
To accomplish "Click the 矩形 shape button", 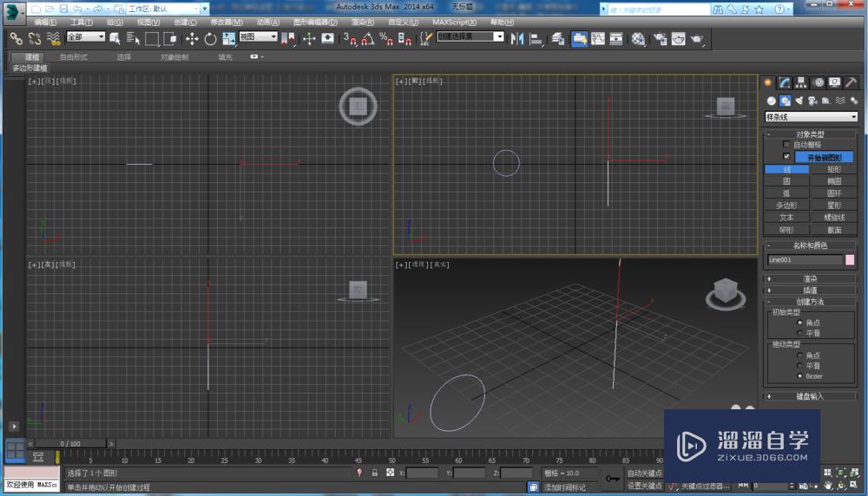I will point(834,170).
